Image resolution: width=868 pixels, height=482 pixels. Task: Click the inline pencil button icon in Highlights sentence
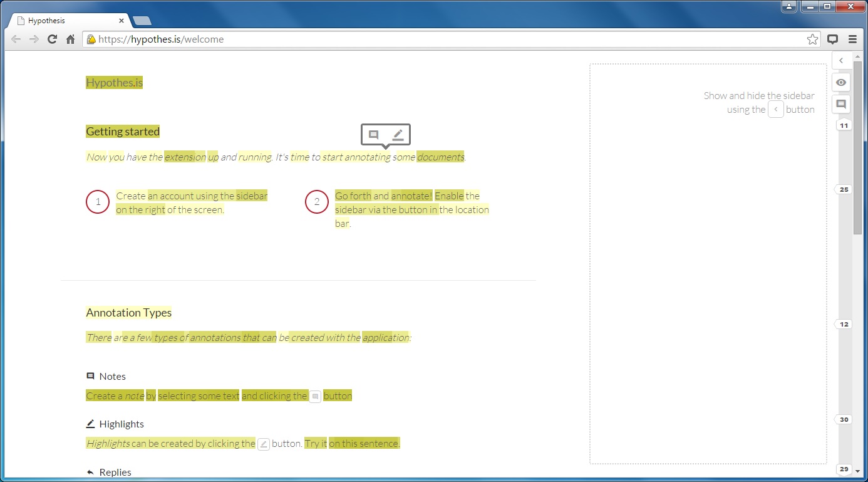pyautogui.click(x=264, y=444)
